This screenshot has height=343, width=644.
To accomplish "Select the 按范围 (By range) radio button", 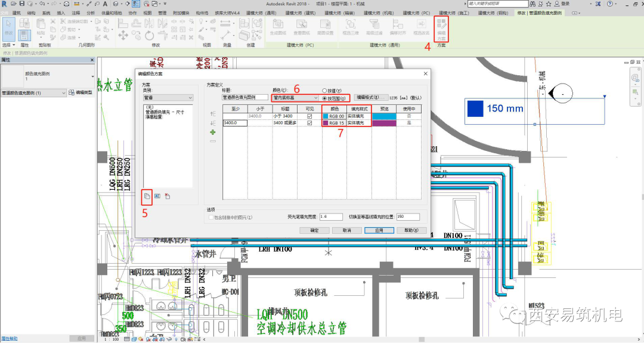I will [x=324, y=98].
